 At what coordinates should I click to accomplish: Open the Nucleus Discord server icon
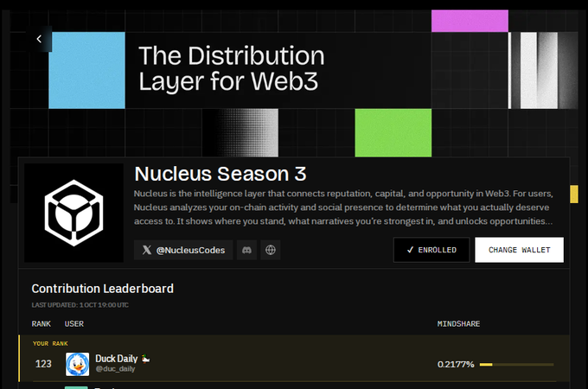pyautogui.click(x=246, y=250)
